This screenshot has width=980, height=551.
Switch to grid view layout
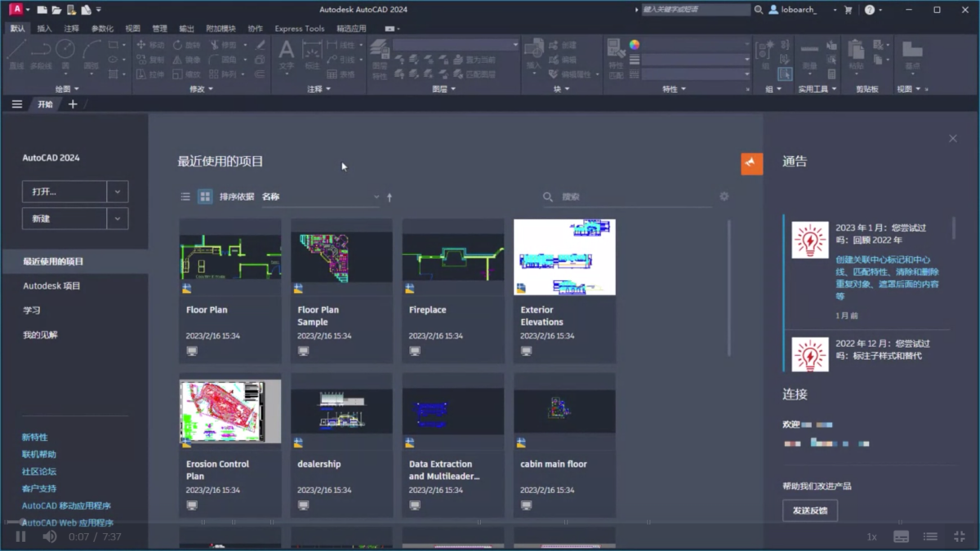[205, 197]
